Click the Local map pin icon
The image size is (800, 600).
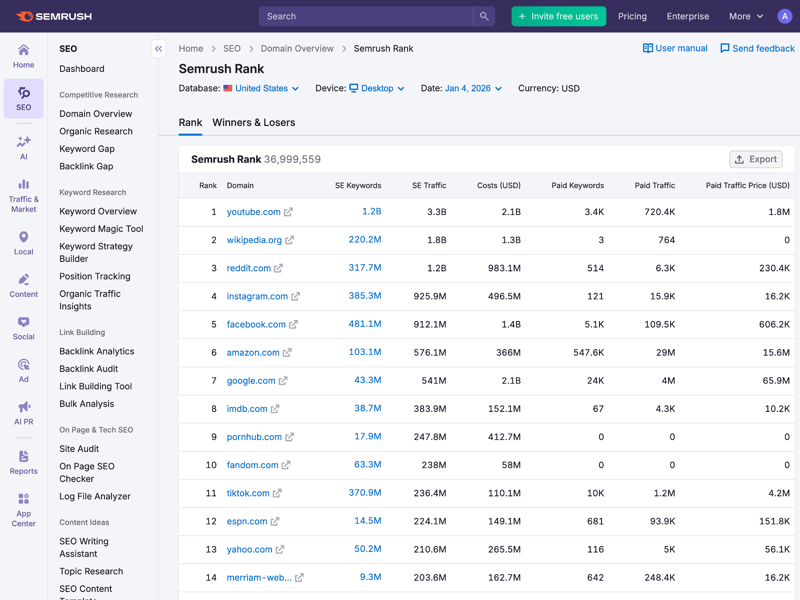click(x=23, y=237)
